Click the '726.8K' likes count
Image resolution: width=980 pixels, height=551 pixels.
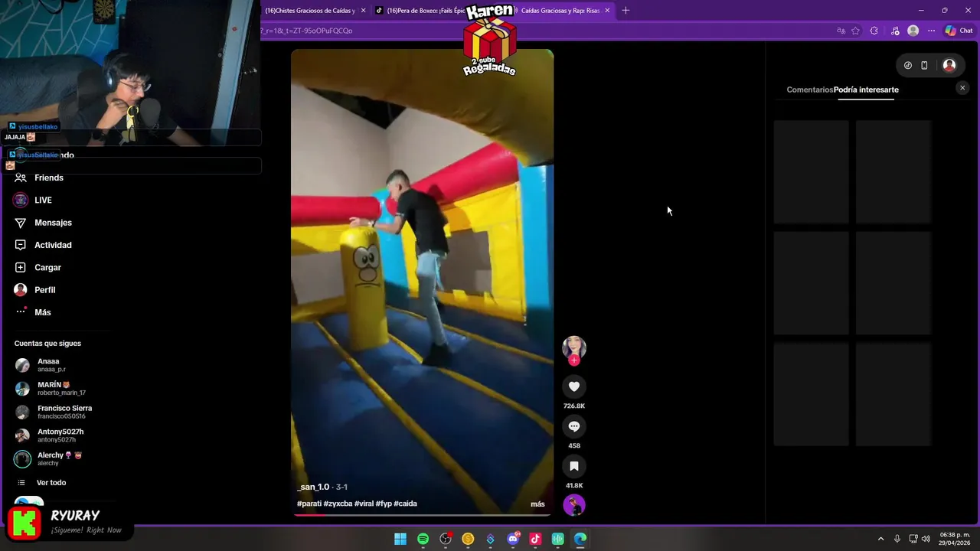574,406
